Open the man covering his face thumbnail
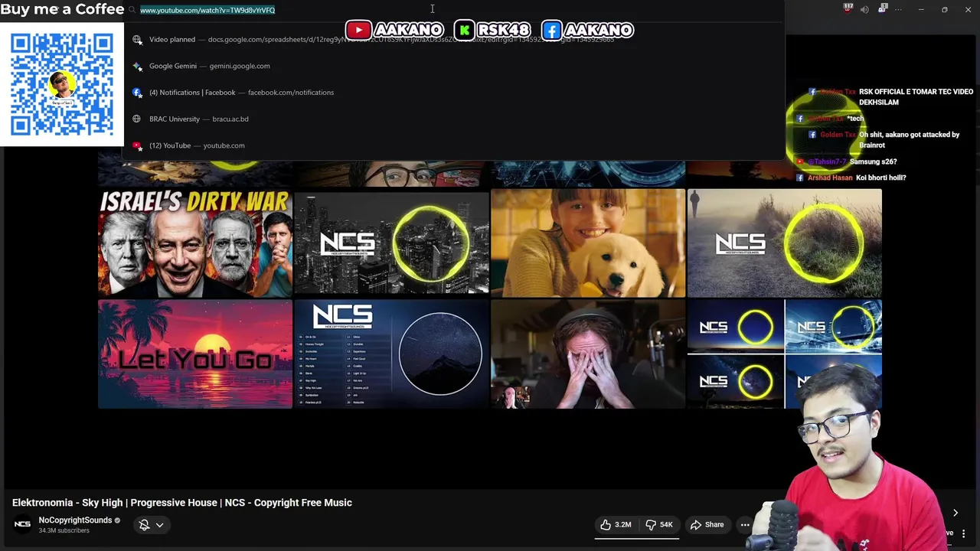 tap(588, 354)
